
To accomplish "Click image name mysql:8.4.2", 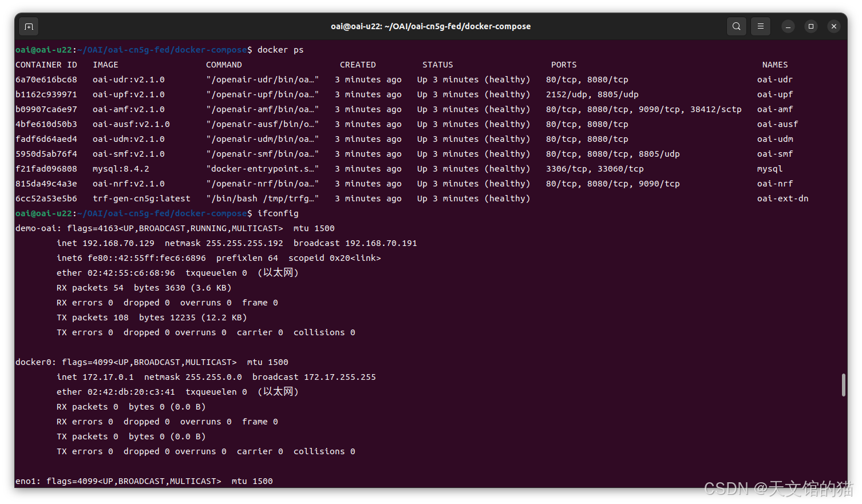I will pos(121,169).
